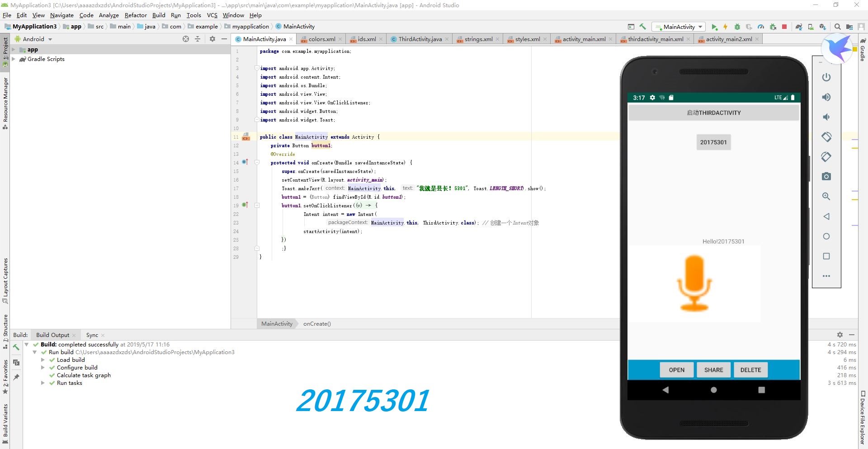Open the AVD Manager icon
The image size is (868, 449).
811,27
